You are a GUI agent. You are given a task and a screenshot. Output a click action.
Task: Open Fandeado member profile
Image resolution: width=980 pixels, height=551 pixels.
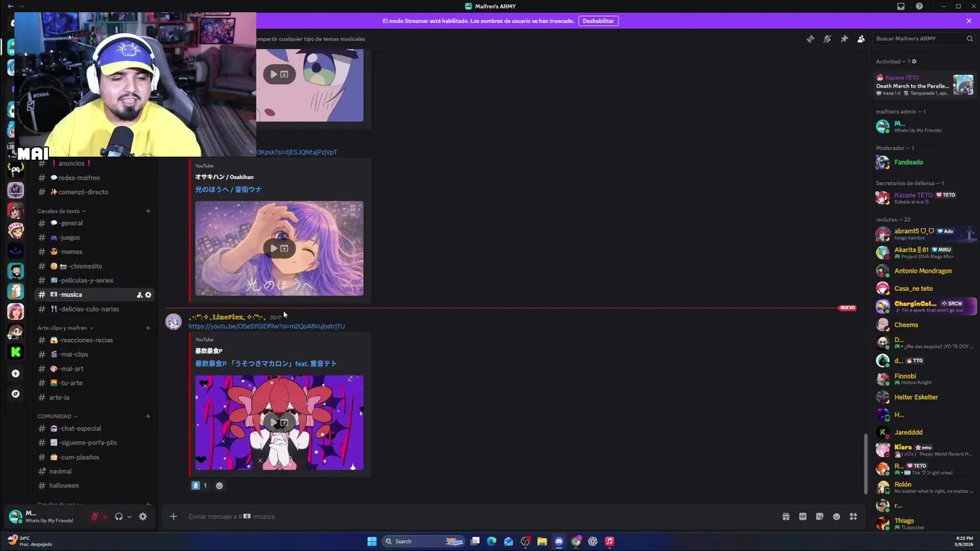pyautogui.click(x=926, y=162)
